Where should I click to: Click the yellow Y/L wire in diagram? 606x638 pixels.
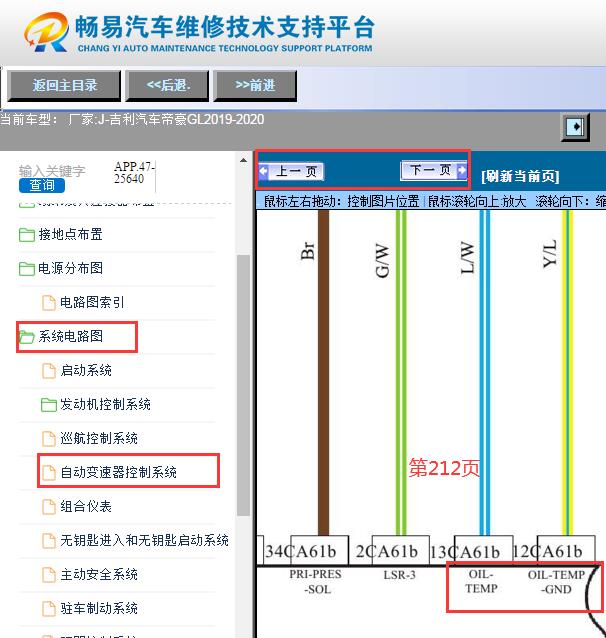coord(567,372)
